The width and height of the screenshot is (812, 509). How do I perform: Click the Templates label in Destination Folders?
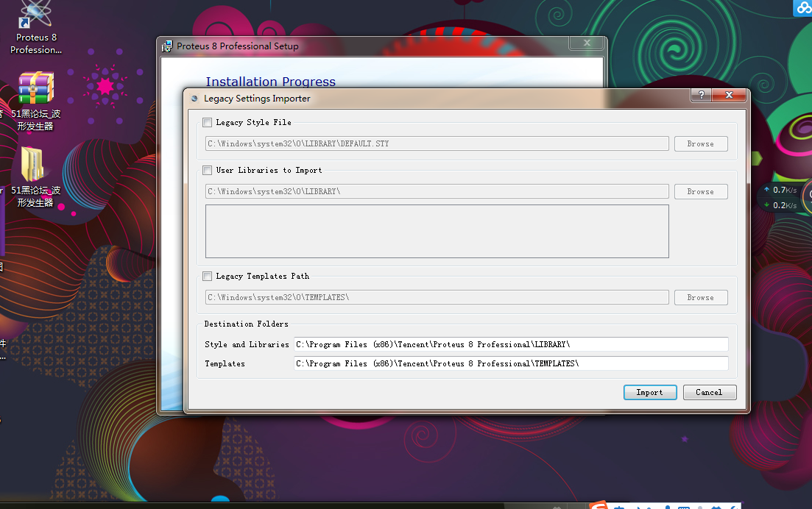(x=225, y=363)
